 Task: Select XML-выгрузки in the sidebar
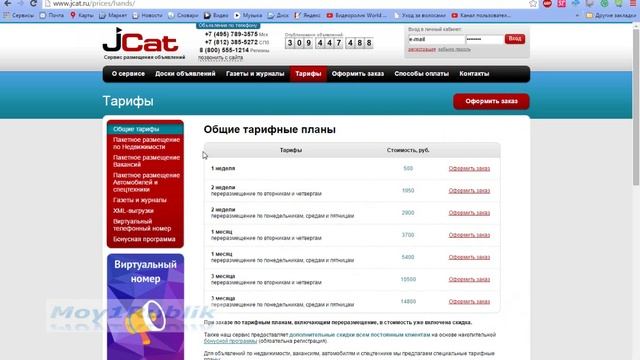coord(133,211)
